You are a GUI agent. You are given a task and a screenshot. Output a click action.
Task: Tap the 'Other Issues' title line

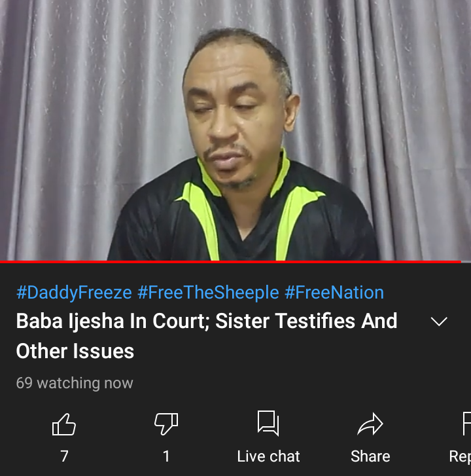coord(75,351)
